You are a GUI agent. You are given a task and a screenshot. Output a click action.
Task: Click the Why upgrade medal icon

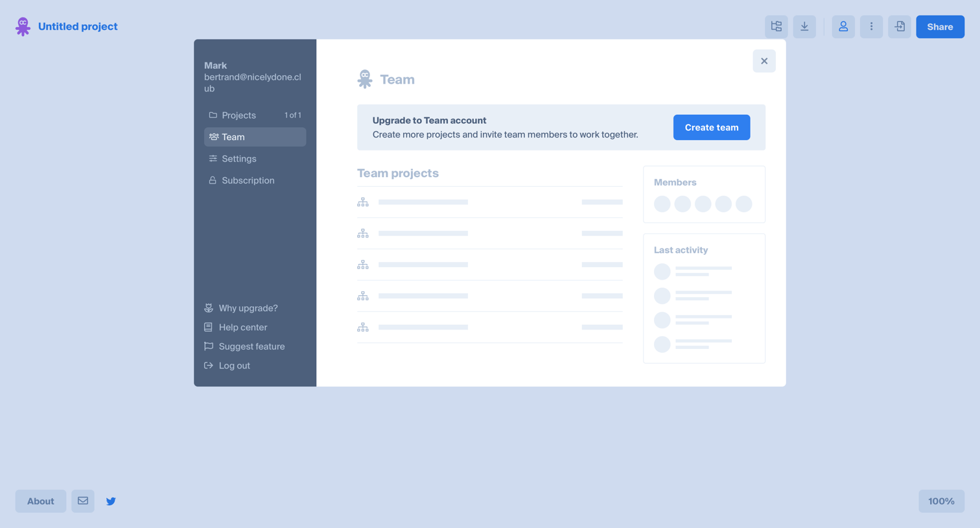[x=209, y=308]
